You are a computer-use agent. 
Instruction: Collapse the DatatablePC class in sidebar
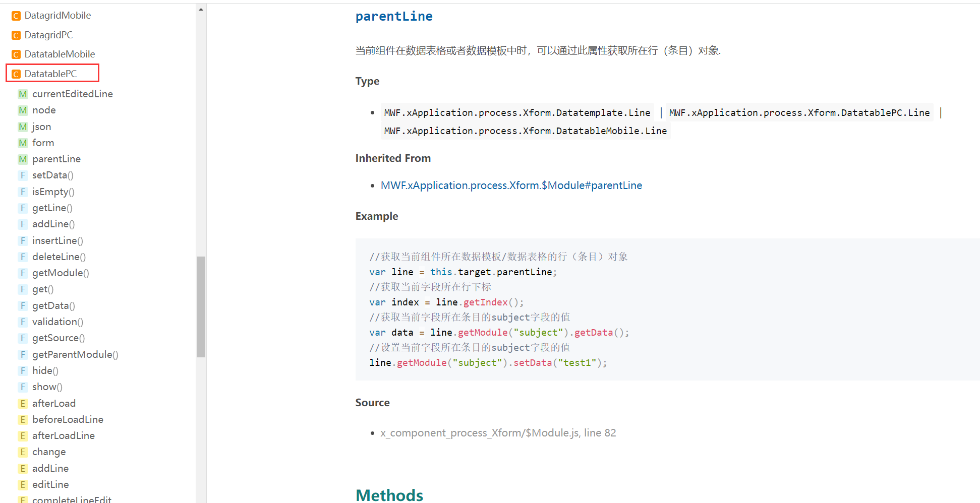[50, 74]
